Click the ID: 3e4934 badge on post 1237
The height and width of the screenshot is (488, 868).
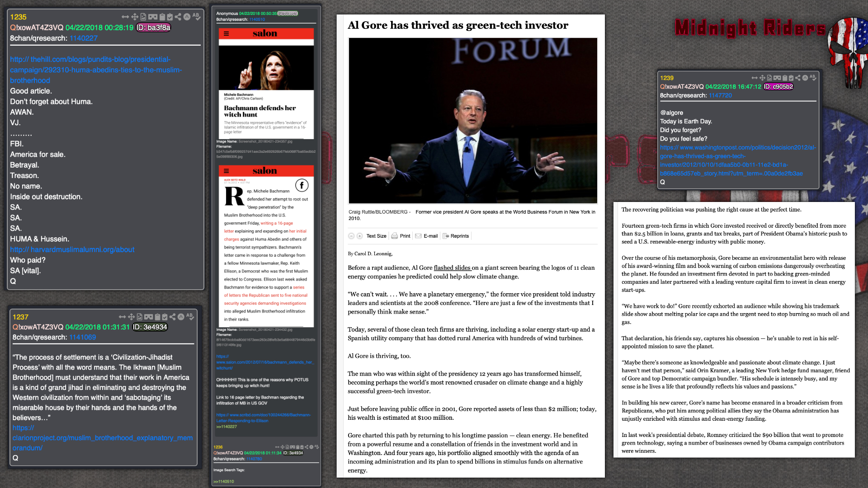(x=150, y=327)
